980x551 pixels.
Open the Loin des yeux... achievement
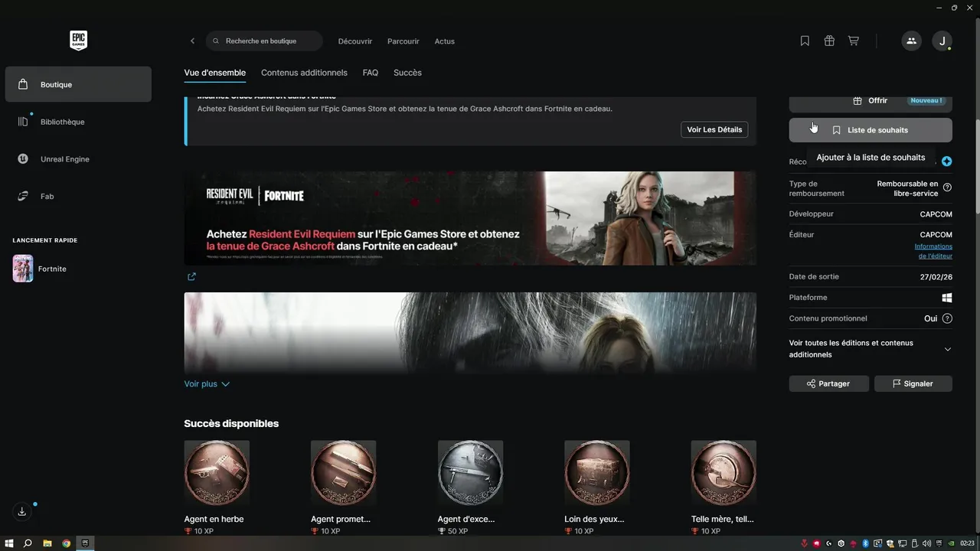coord(596,487)
